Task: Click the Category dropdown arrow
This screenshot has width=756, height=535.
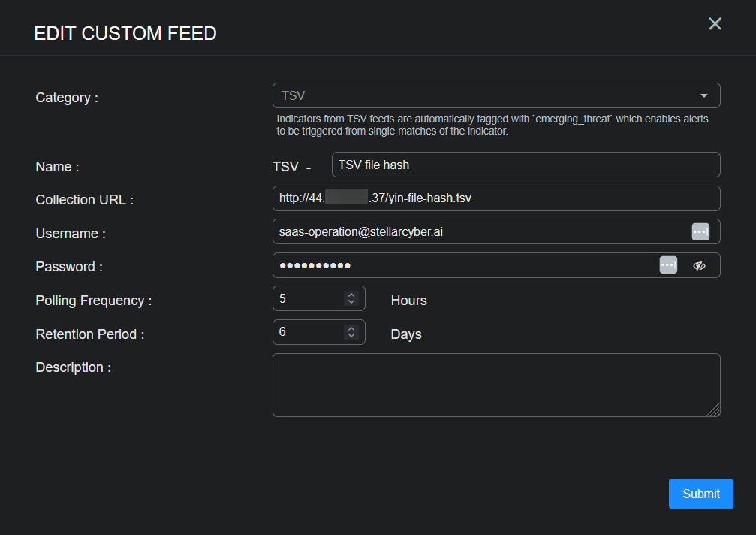Action: 704,95
